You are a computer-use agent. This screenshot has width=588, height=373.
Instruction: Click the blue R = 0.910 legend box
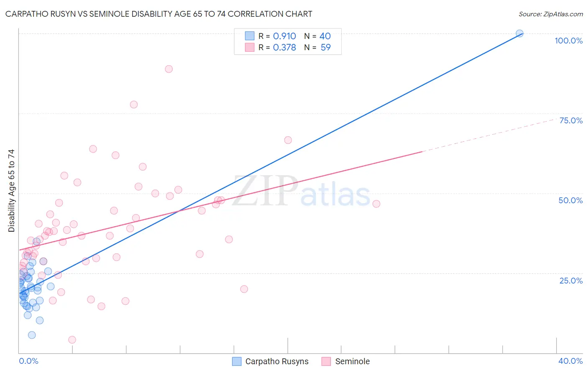coord(250,36)
